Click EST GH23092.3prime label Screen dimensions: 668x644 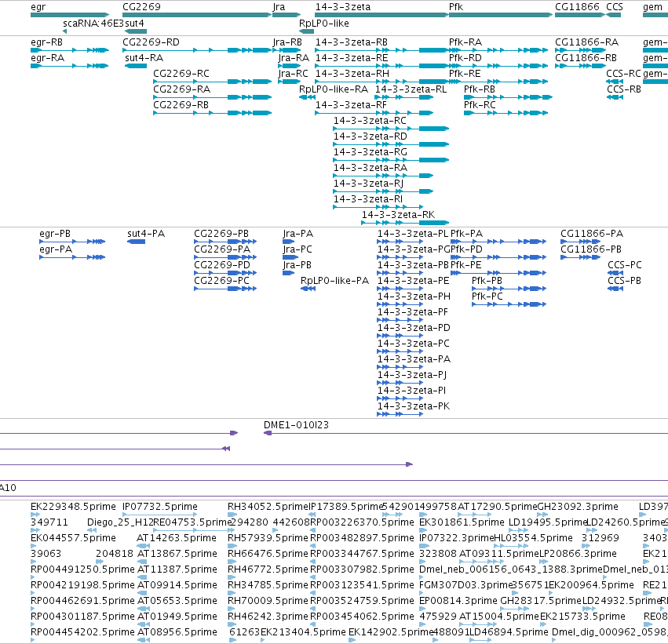(x=577, y=507)
